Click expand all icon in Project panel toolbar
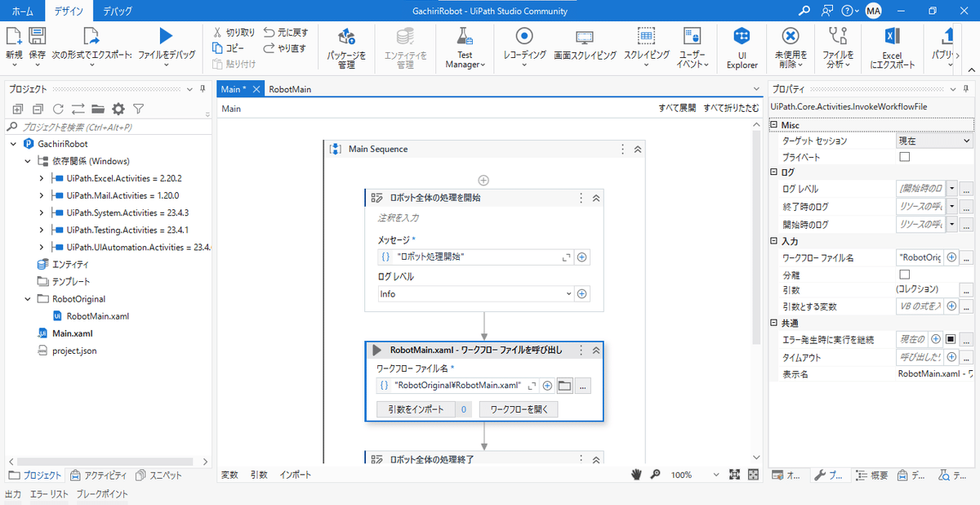This screenshot has height=505, width=980. (17, 109)
